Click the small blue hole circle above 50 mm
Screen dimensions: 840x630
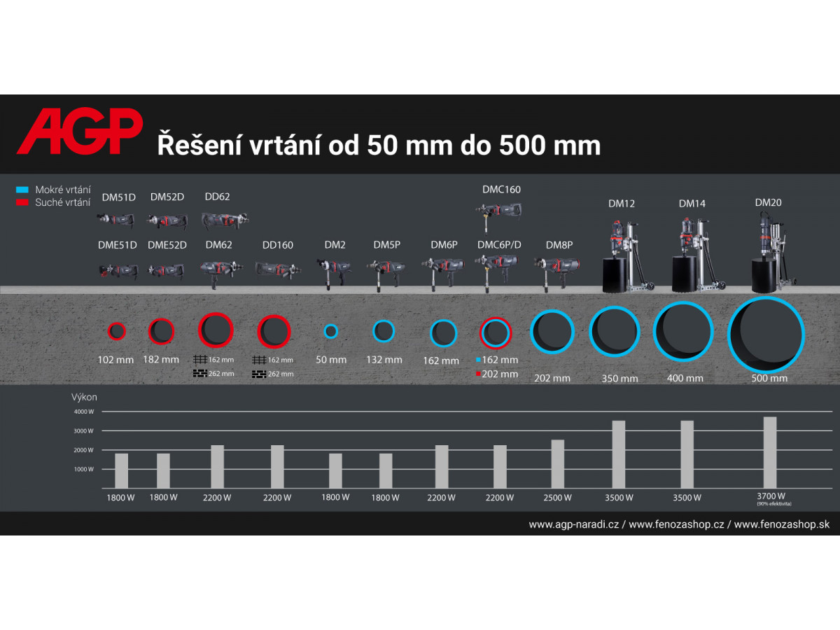tap(331, 331)
